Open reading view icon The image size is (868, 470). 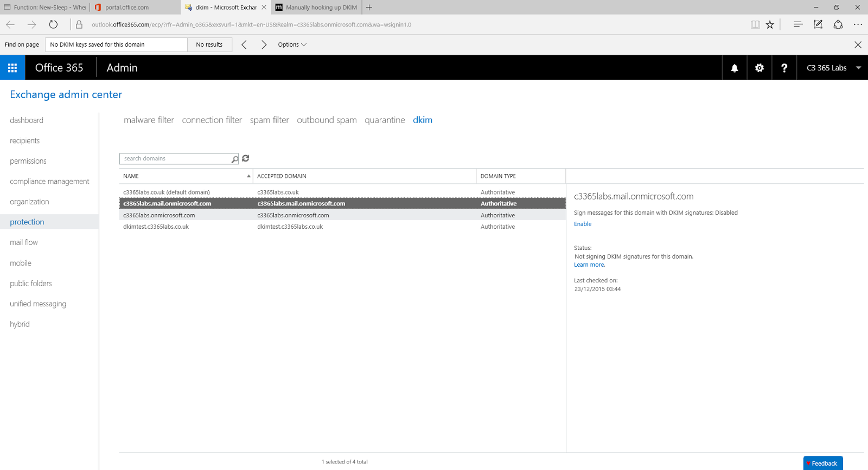point(755,24)
